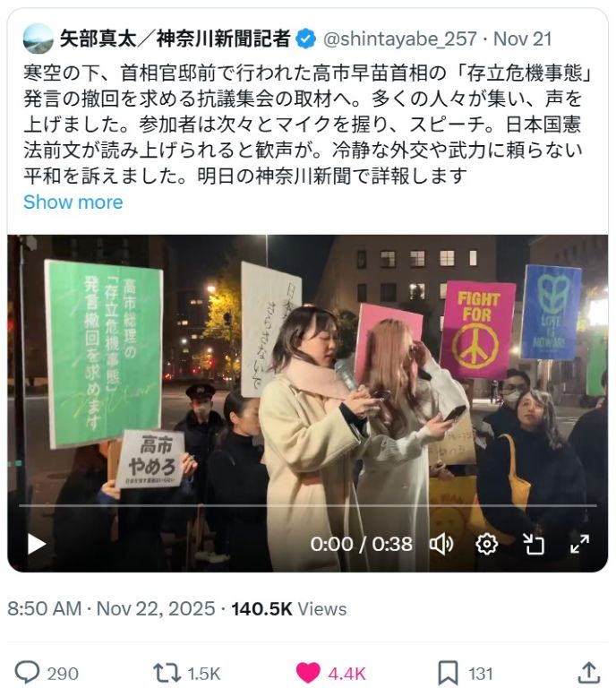Play the embedded protest video
The image size is (616, 697).
(x=37, y=544)
